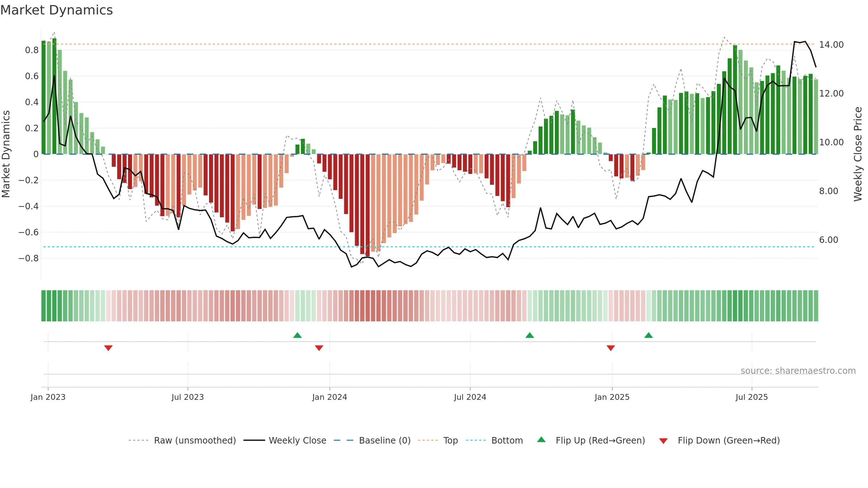Click the Market Dynamics y-axis title
This screenshot has height=488, width=868.
[x=6, y=154]
